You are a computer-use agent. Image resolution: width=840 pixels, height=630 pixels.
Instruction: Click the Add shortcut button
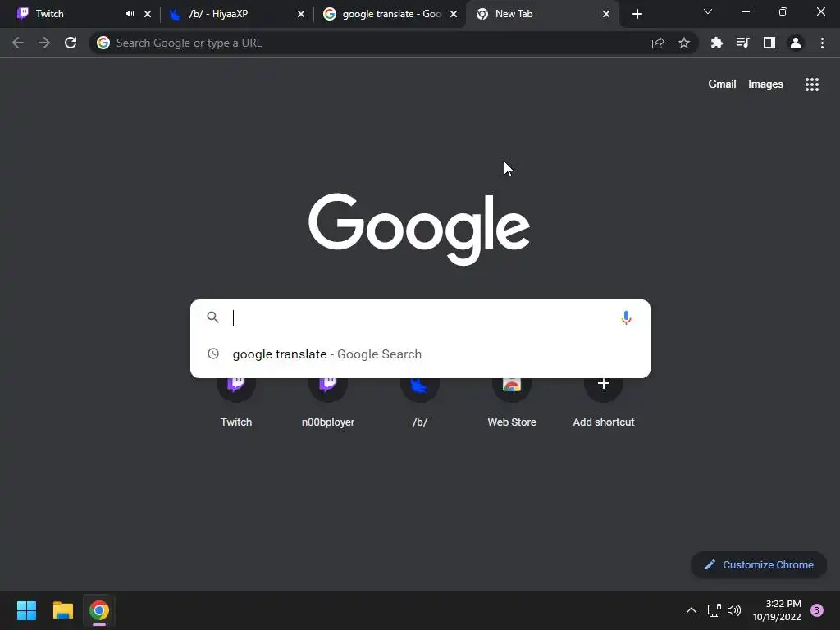click(604, 401)
